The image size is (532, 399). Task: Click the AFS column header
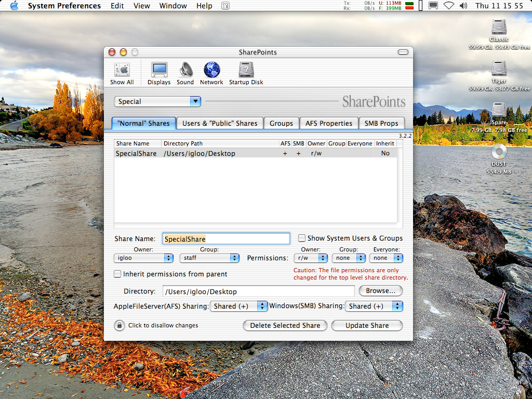[x=285, y=143]
